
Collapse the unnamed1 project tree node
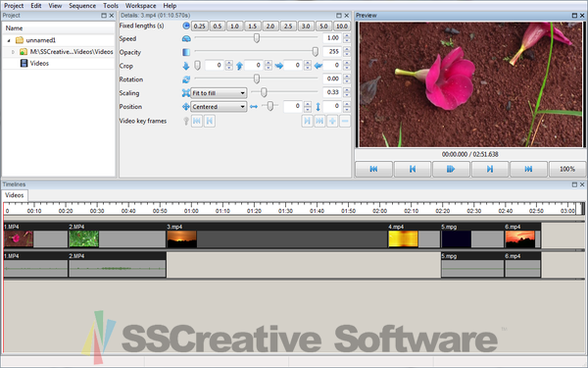click(x=9, y=40)
